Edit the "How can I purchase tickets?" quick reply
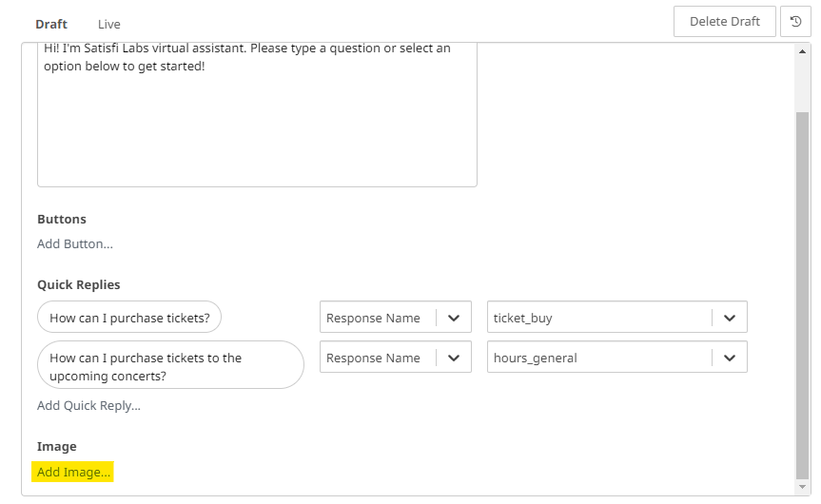821x504 pixels. click(x=129, y=319)
